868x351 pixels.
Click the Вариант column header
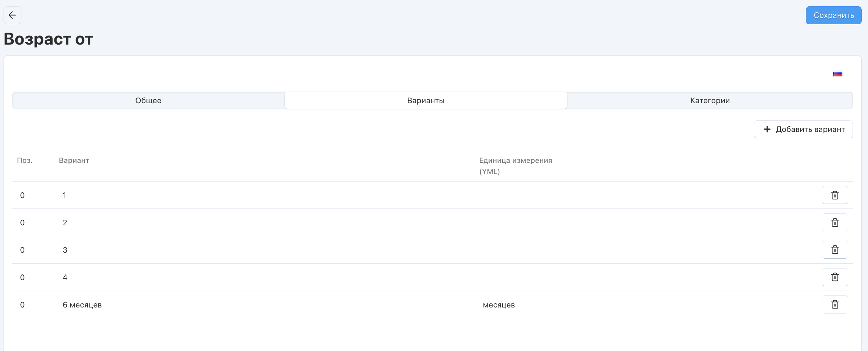pyautogui.click(x=74, y=160)
